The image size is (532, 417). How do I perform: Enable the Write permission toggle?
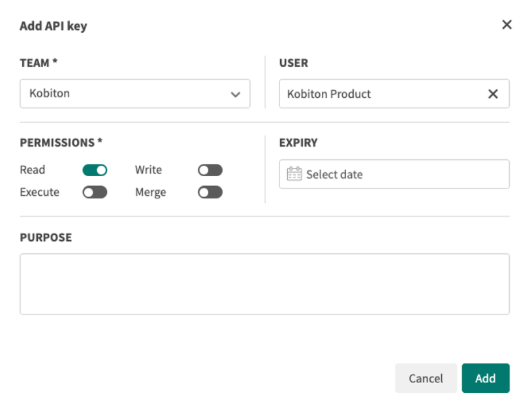tap(210, 170)
